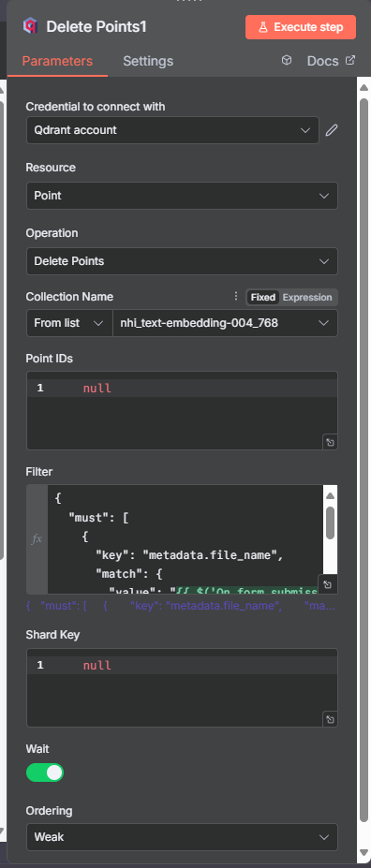This screenshot has width=371, height=868.
Task: Open the Credential Qdrant account dropdown
Action: 172,130
